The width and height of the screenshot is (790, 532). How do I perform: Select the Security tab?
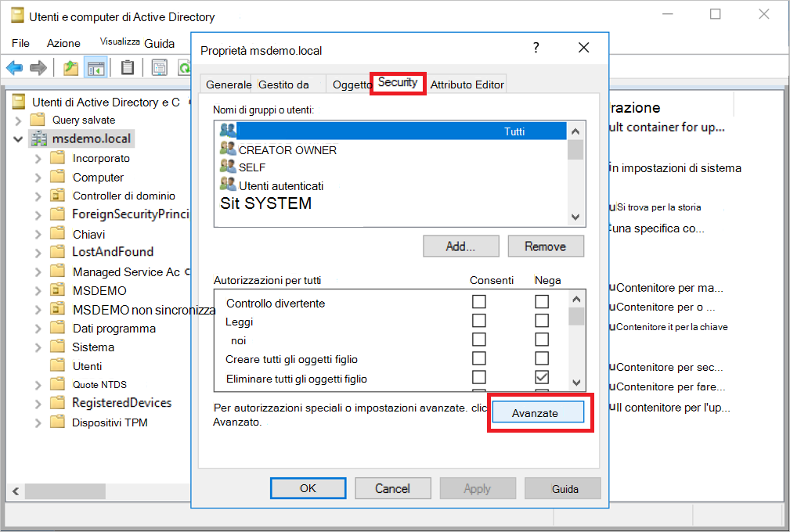398,83
